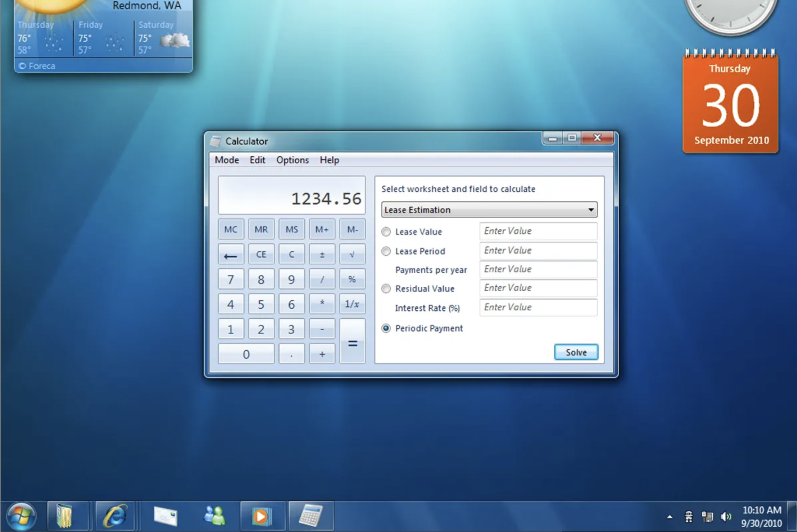Click the plus-minus sign key
This screenshot has height=532, width=797.
[x=322, y=254]
